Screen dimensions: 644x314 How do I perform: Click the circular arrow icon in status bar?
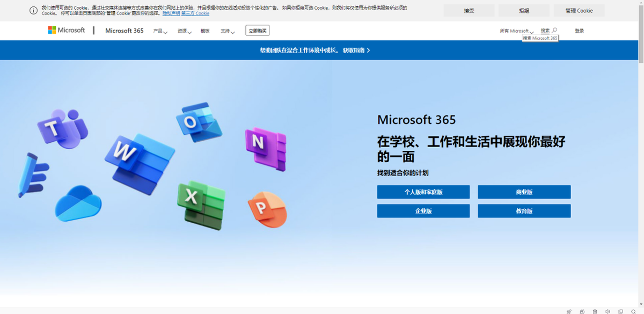pos(582,311)
